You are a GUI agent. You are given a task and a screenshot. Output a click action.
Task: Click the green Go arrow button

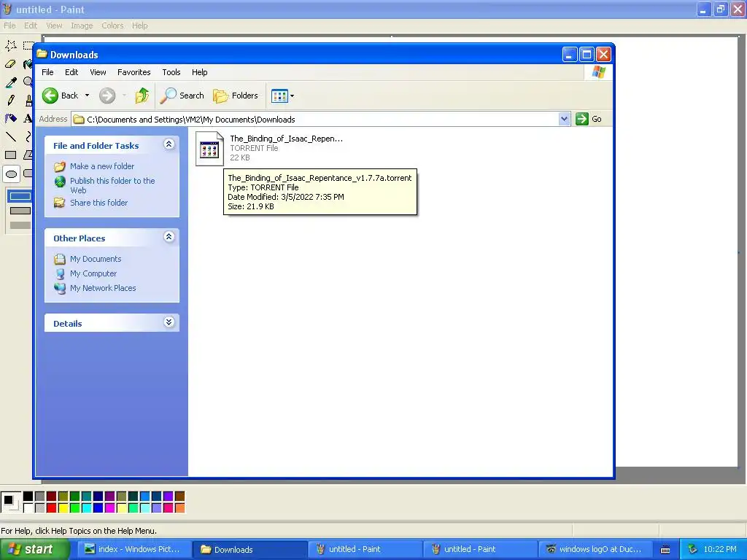581,119
